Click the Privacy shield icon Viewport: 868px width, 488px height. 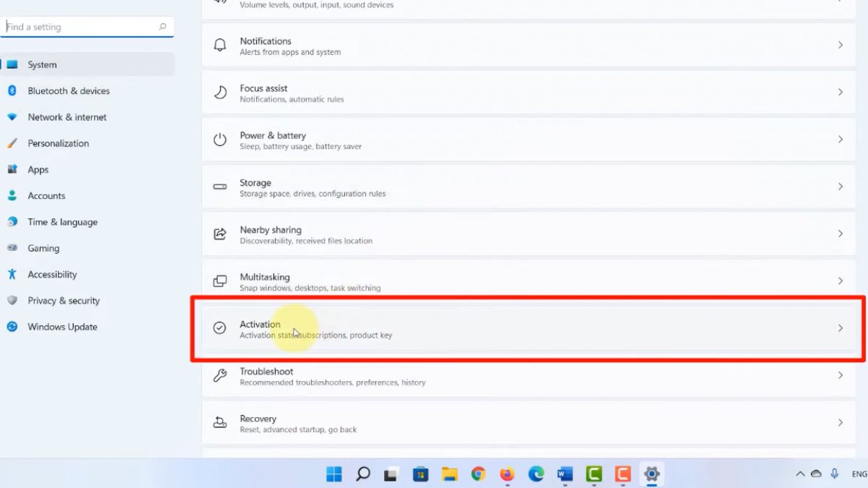click(x=12, y=300)
